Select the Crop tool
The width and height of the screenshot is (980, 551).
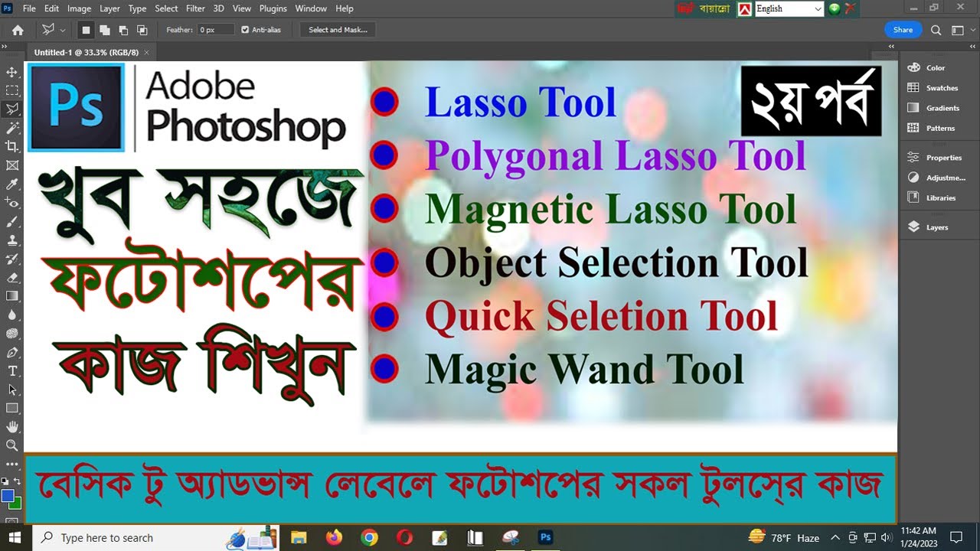pos(12,146)
